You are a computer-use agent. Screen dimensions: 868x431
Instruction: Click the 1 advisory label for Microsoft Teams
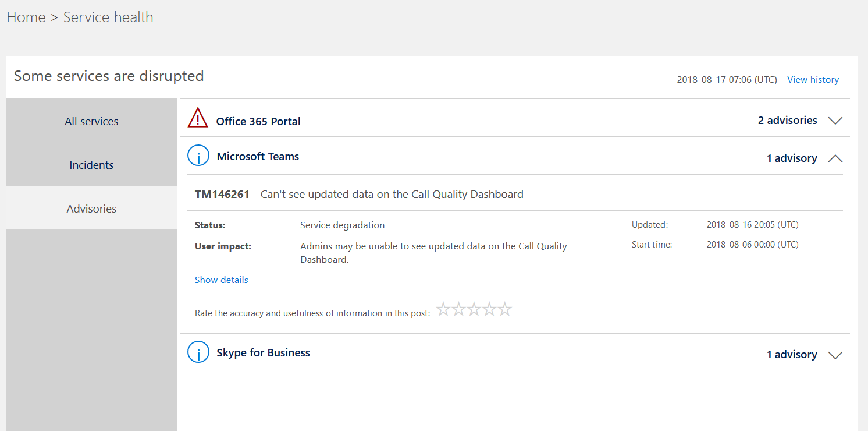point(792,158)
